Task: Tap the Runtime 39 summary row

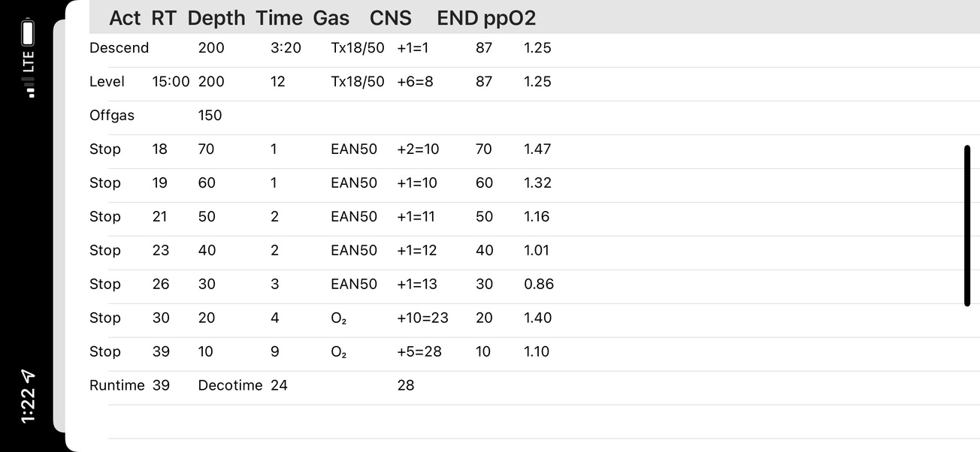Action: click(534, 386)
